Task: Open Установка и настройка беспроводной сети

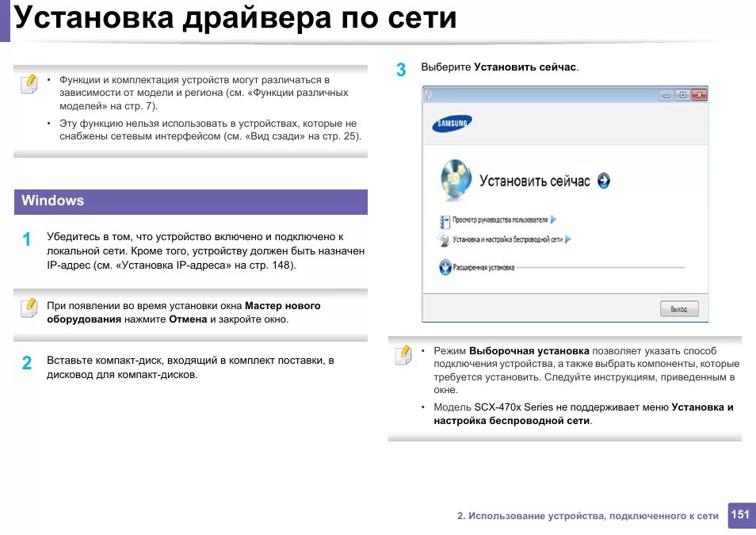Action: tap(507, 239)
